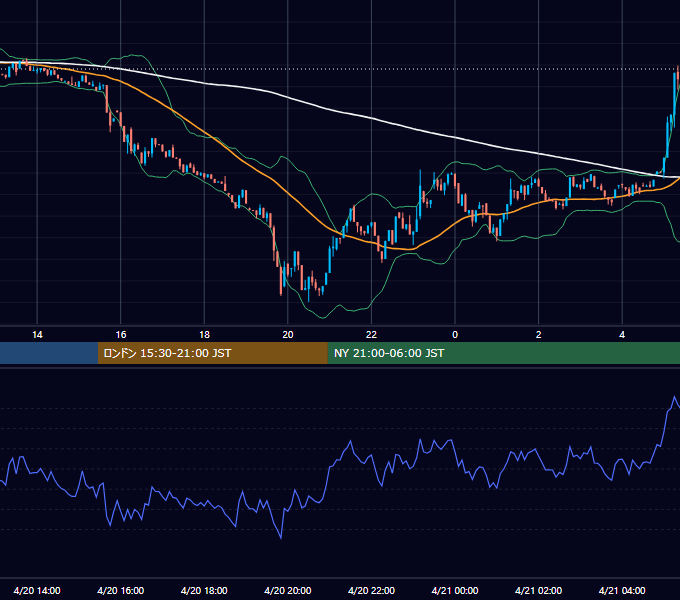This screenshot has width=680, height=600.
Task: Click the 4 hour label on price chart axis
Action: (622, 335)
